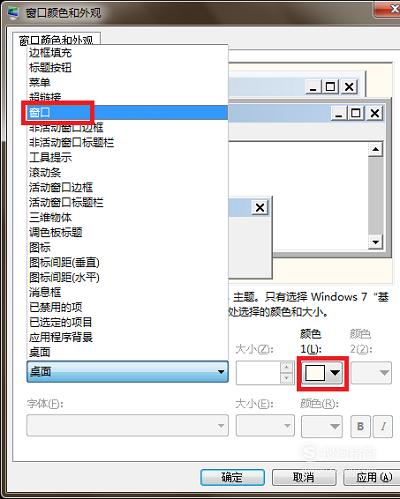Click the 确定 button
This screenshot has height=499, width=400.
[233, 477]
